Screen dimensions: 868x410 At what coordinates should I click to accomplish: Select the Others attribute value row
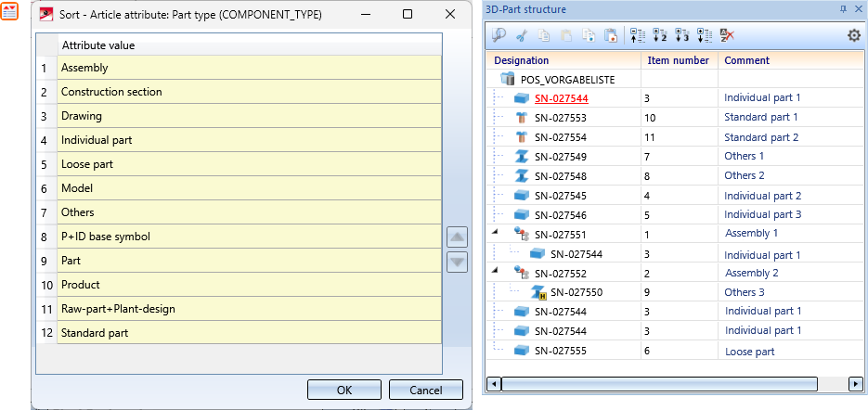(x=249, y=212)
